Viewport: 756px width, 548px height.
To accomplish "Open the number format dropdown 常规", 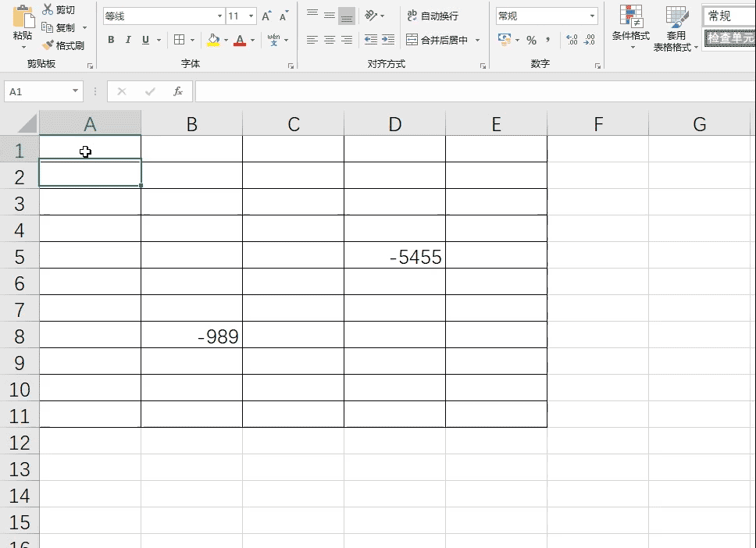I will (x=592, y=16).
